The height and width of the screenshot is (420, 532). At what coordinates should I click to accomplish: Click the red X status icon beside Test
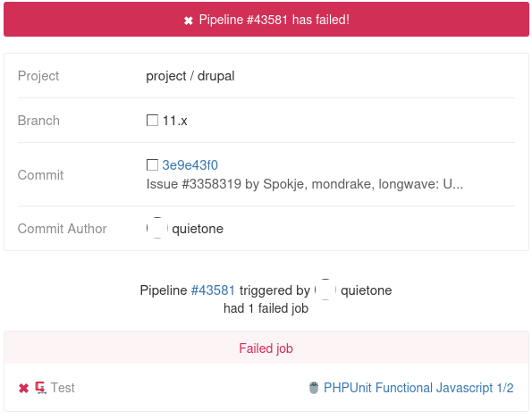click(24, 388)
